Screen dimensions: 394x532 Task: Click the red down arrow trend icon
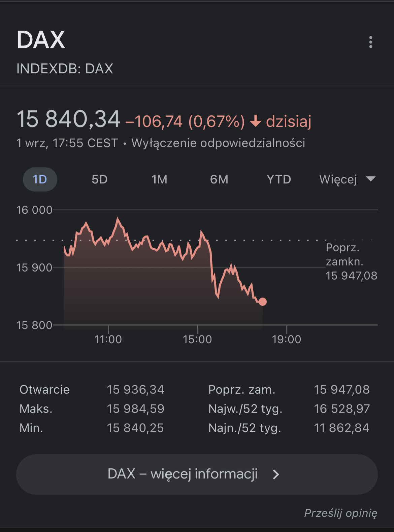256,121
